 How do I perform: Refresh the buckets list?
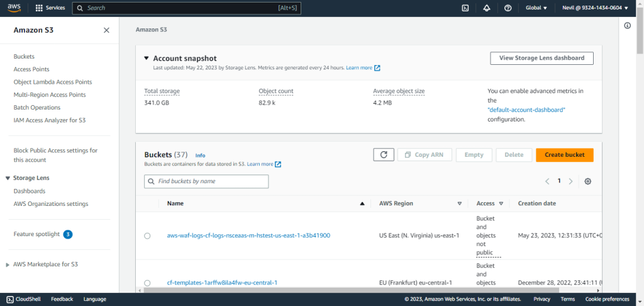pyautogui.click(x=384, y=155)
